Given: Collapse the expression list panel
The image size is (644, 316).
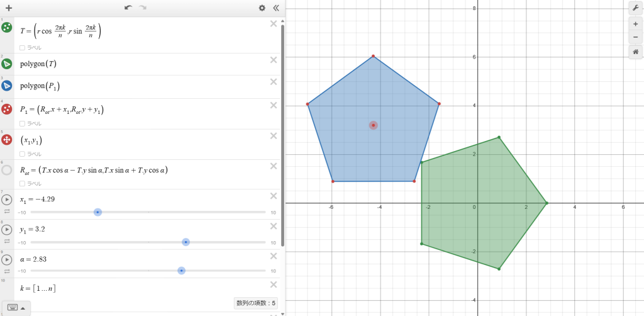Looking at the screenshot, I should (275, 8).
